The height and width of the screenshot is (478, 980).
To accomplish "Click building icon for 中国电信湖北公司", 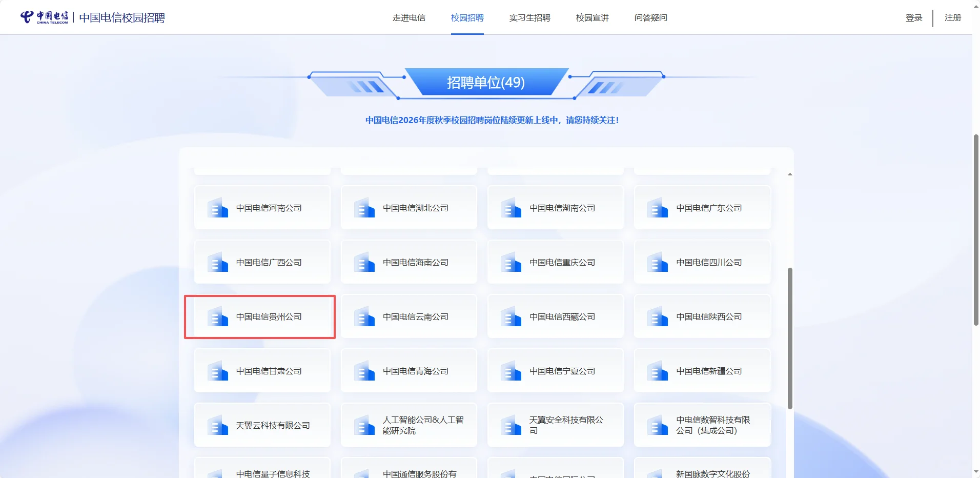I will click(364, 208).
